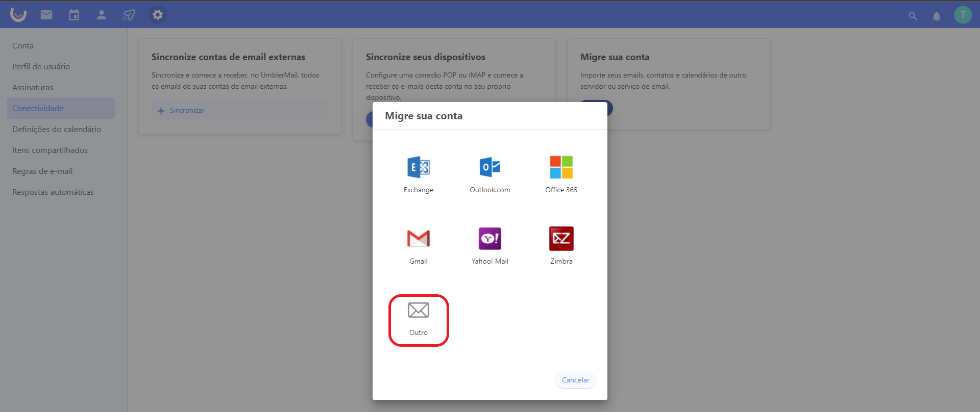Select Gmail in the migration dialog
The image size is (980, 412).
[418, 239]
